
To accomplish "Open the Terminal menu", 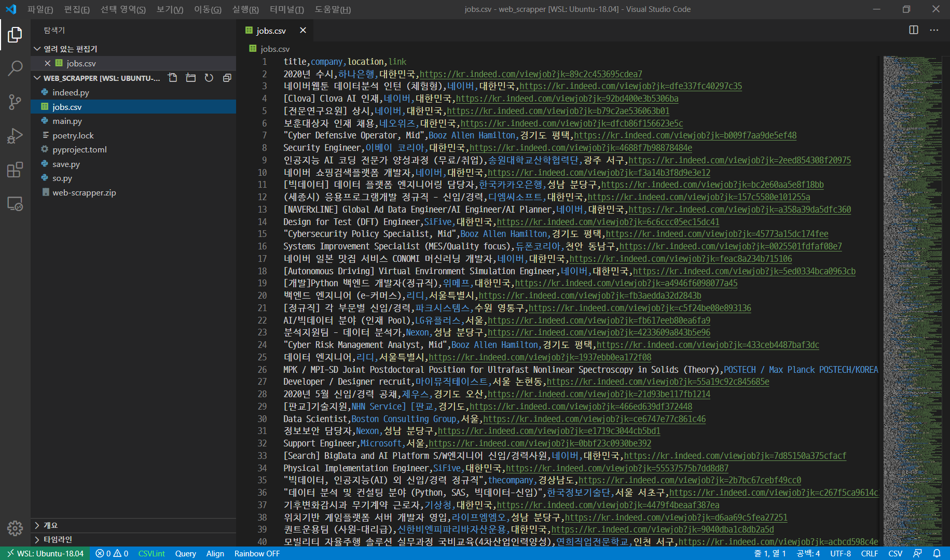I will pos(287,9).
